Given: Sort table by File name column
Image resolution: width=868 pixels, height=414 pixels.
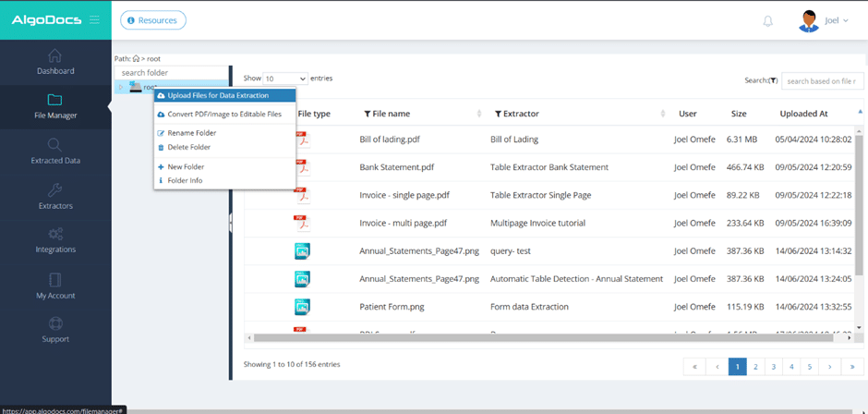Looking at the screenshot, I should (391, 114).
